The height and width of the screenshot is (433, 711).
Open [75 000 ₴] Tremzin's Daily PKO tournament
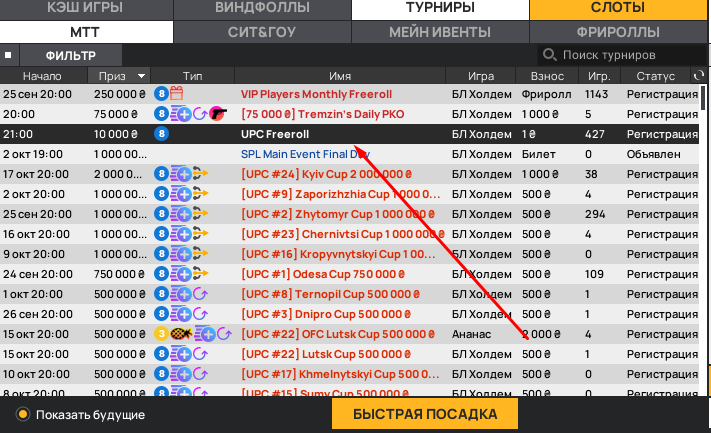pyautogui.click(x=322, y=114)
